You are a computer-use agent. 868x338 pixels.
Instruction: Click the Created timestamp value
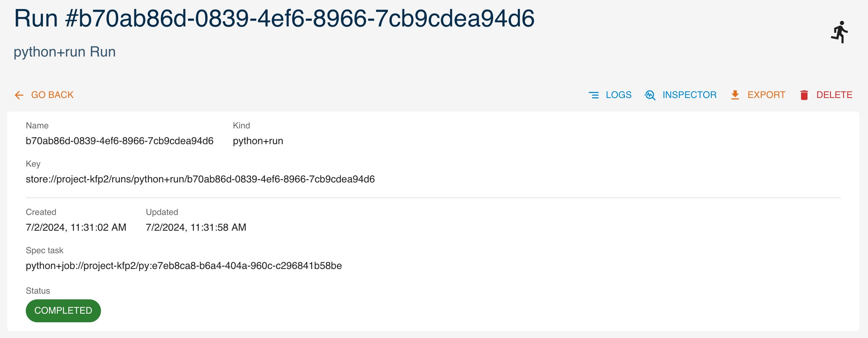click(x=76, y=227)
